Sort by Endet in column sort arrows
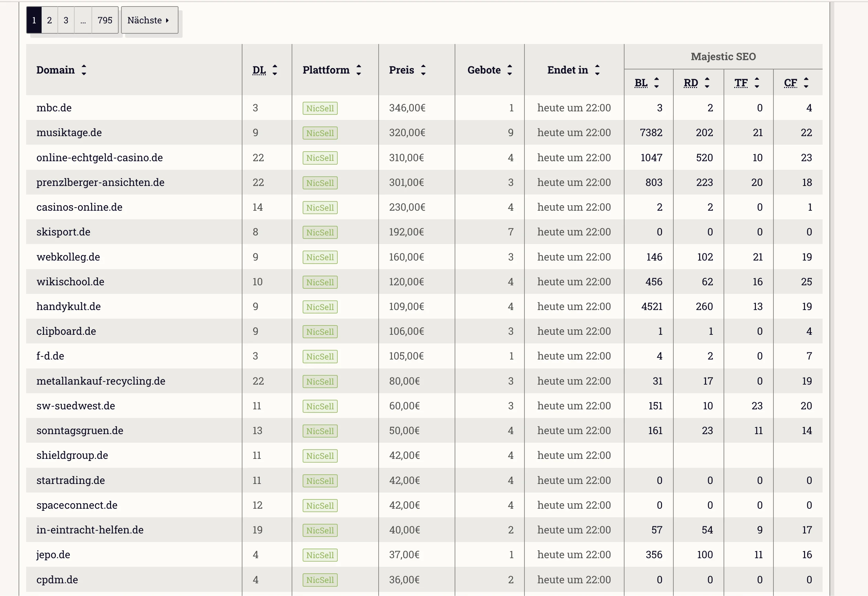This screenshot has width=868, height=596. [597, 70]
